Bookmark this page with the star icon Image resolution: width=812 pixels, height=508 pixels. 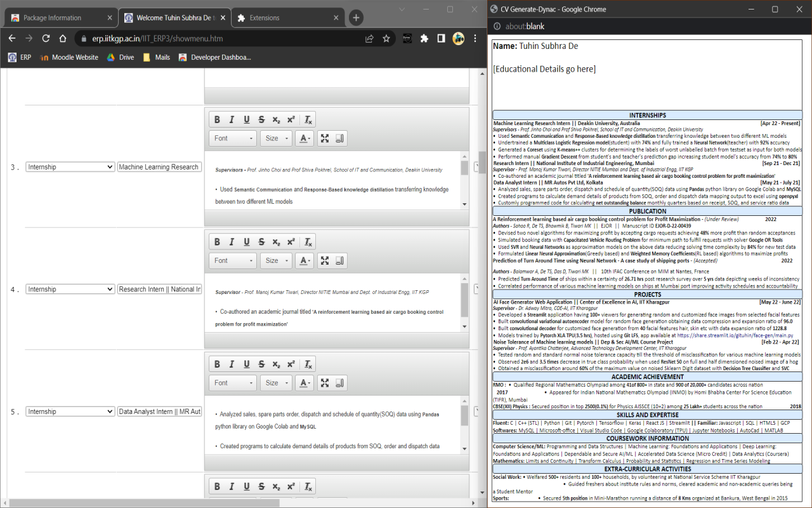386,39
